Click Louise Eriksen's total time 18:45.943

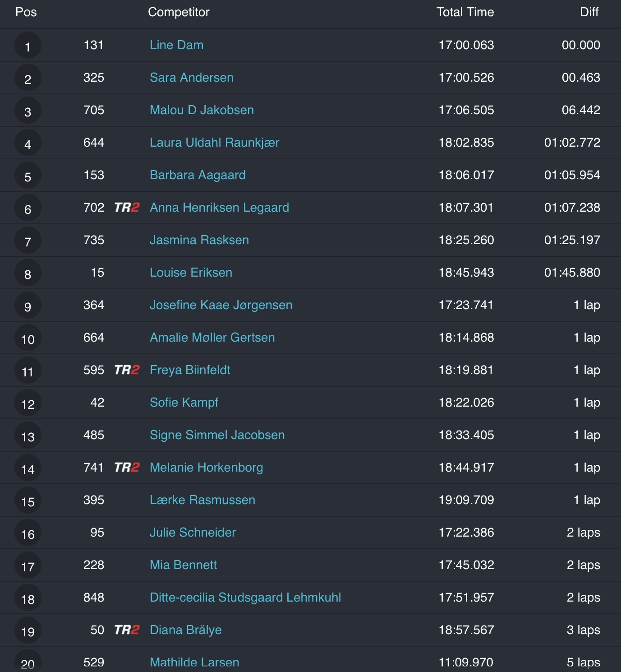pos(466,273)
